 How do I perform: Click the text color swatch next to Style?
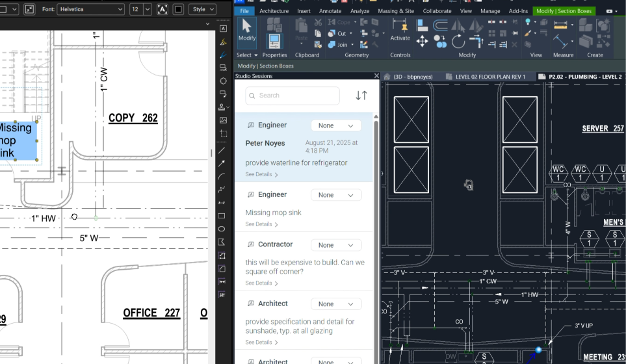[179, 9]
